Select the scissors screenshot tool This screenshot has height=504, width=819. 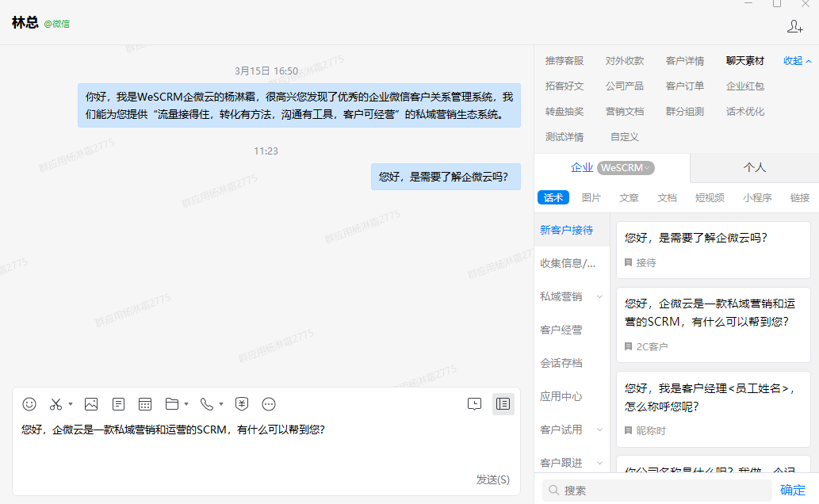[x=55, y=403]
